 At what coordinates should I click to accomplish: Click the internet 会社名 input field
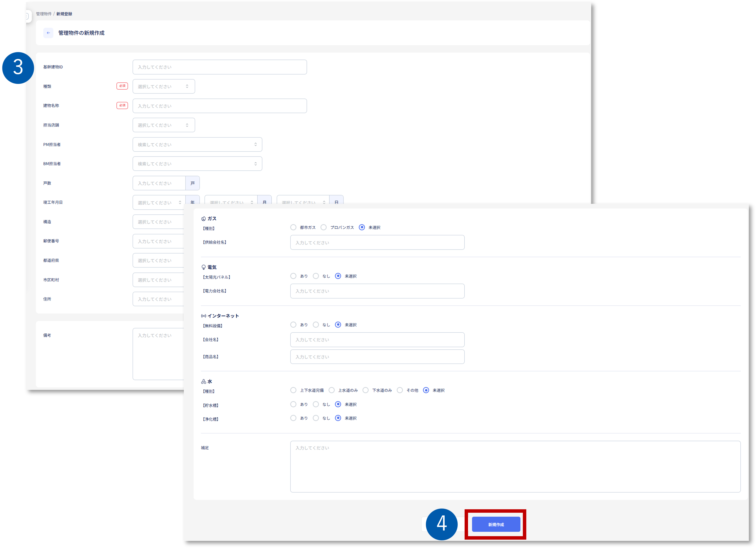[x=377, y=340]
